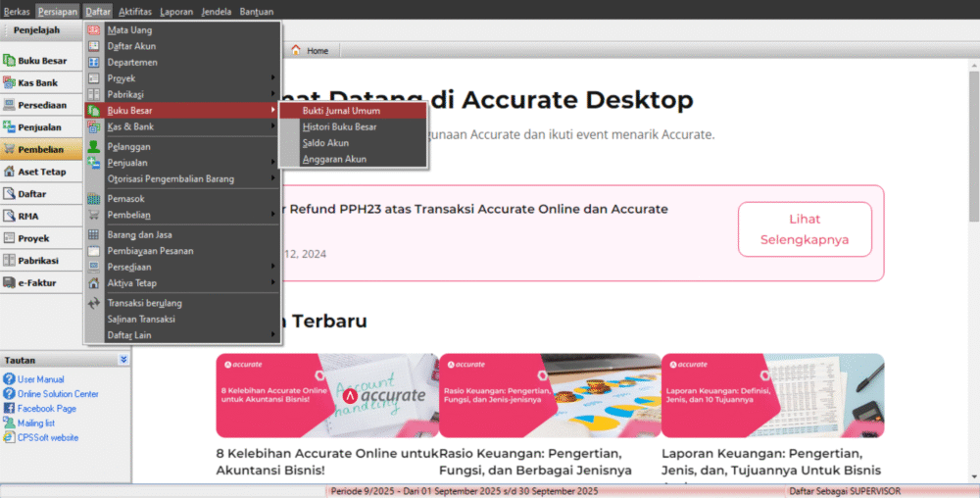The height and width of the screenshot is (498, 980).
Task: Click the Kas & Bank menu icon
Action: coord(94,126)
